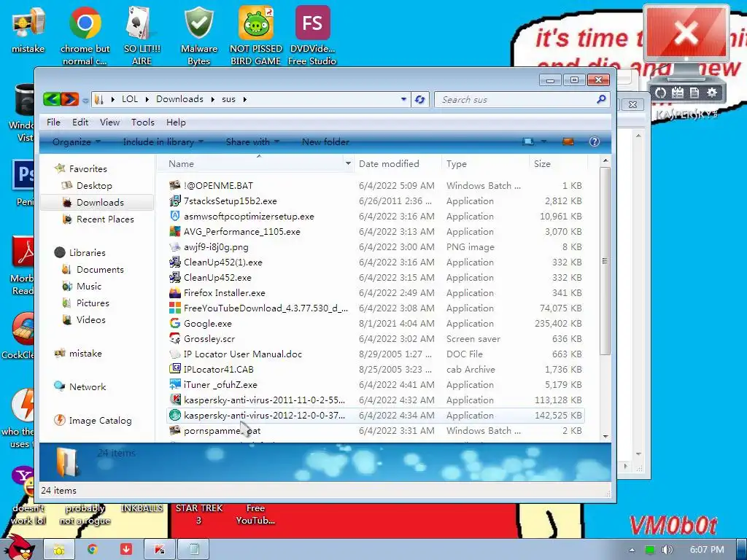Select Pictures under Libraries

(x=93, y=303)
